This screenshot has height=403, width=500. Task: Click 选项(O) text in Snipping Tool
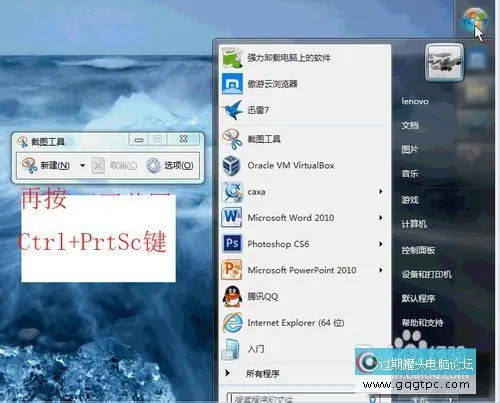click(x=179, y=165)
